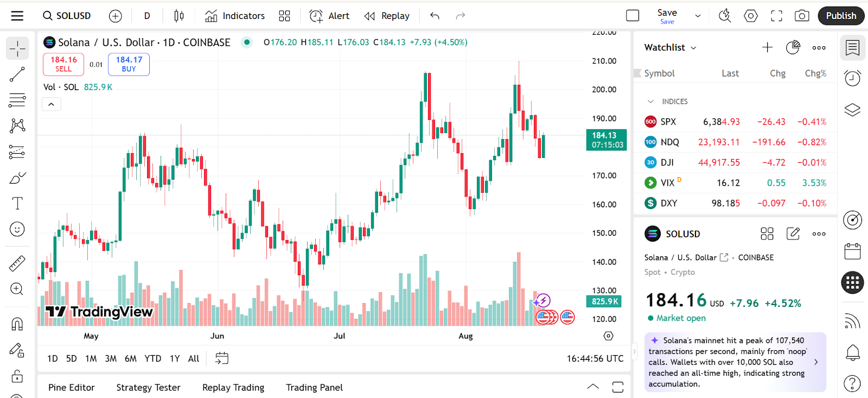Toggle magnet mode for drawings
Image resolution: width=868 pixels, height=398 pixels.
click(17, 324)
